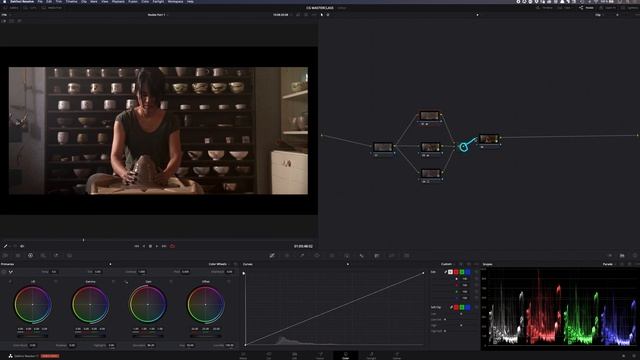
Task: Select the red channel in curve Edit
Action: [x=456, y=272]
